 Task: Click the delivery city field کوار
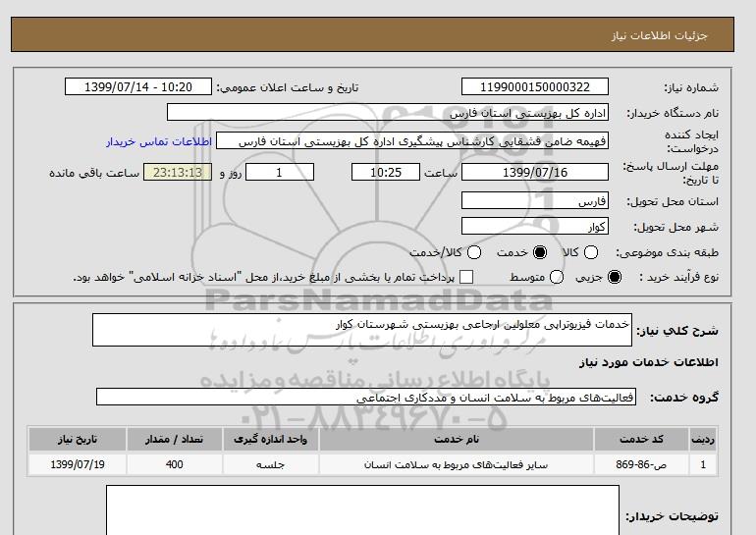point(535,226)
